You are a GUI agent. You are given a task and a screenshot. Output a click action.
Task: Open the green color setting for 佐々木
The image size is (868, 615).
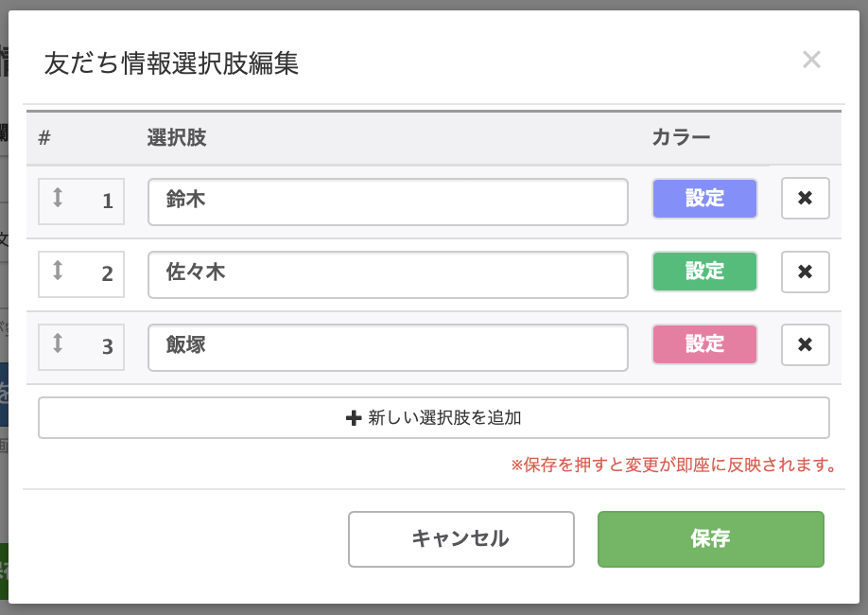[x=704, y=272]
